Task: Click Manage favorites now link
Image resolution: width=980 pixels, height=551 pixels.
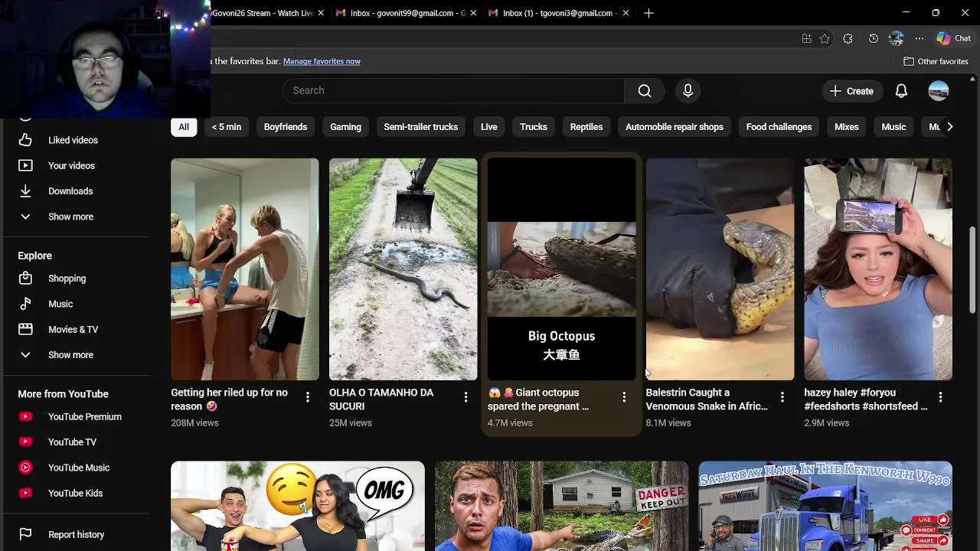Action: point(322,61)
